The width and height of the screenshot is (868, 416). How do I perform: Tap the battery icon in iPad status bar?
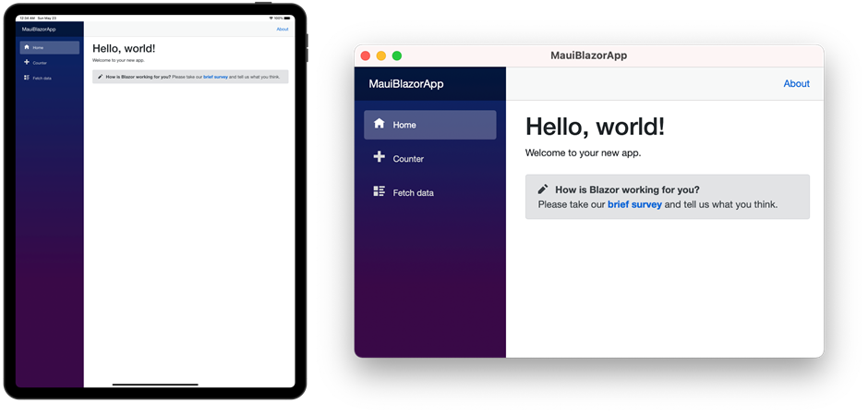click(287, 18)
